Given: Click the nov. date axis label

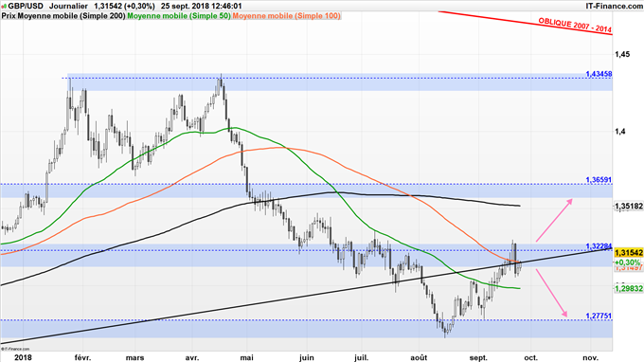Looking at the screenshot, I should [591, 358].
